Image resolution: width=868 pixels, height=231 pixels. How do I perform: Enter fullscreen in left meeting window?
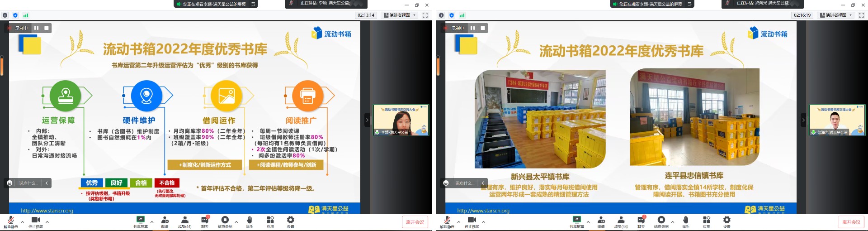(x=425, y=15)
